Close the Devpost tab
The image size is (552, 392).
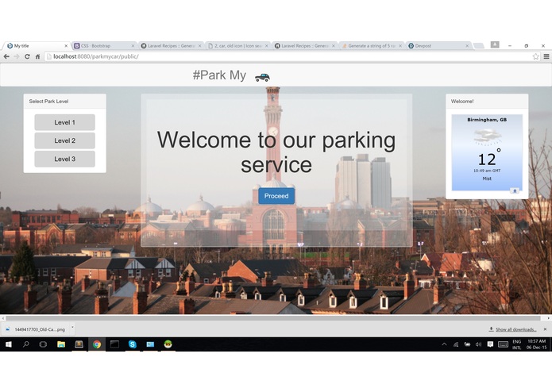[467, 46]
